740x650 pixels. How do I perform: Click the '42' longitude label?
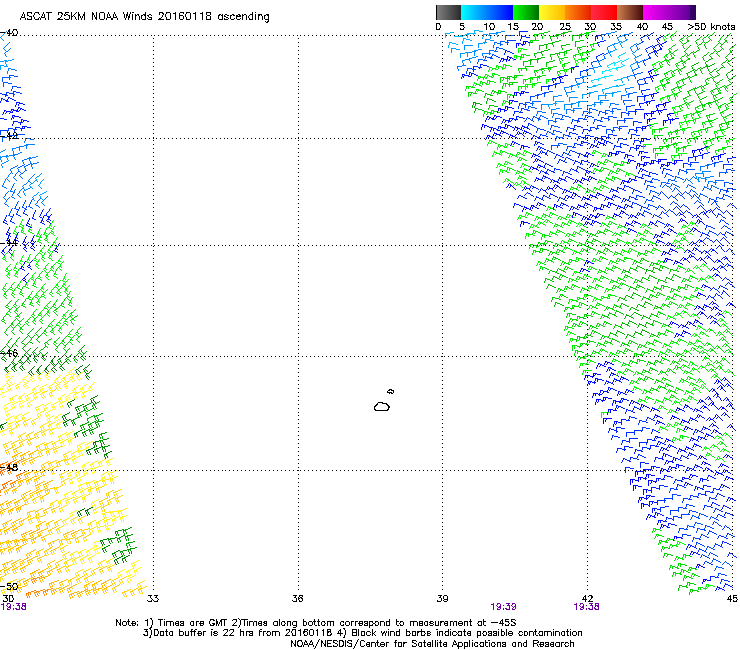(x=588, y=599)
